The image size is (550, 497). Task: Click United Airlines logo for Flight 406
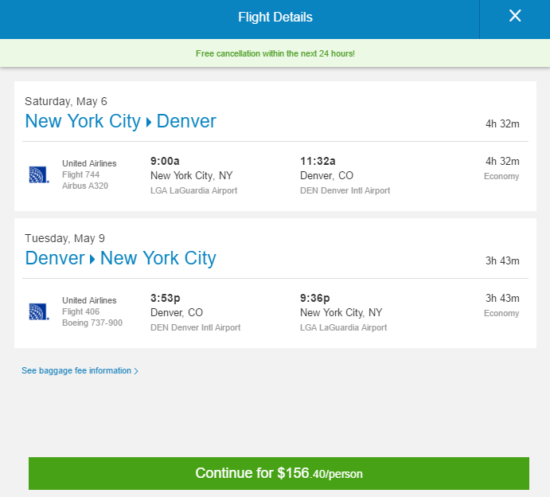click(x=39, y=311)
